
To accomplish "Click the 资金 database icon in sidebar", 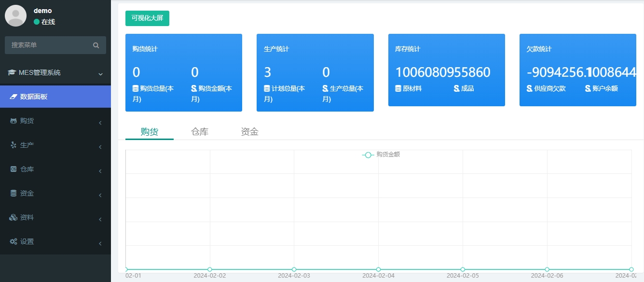I will (x=14, y=194).
